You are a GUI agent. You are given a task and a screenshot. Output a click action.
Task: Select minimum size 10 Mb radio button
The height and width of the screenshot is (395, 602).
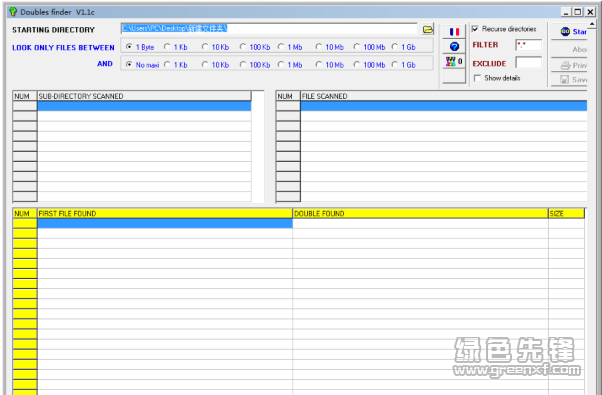[319, 47]
